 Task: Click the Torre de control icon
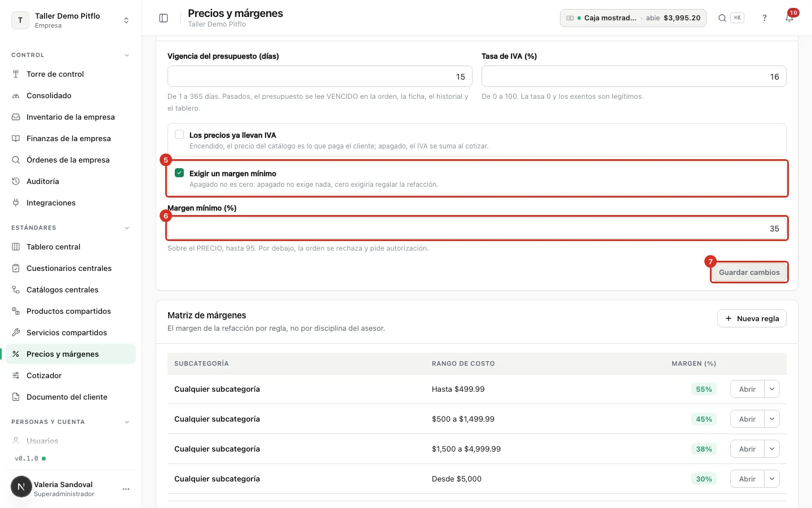coord(16,74)
